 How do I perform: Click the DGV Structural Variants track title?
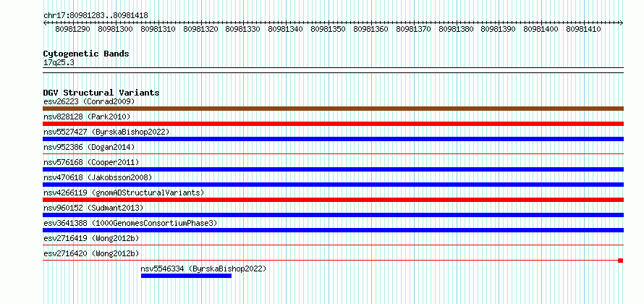(x=101, y=93)
